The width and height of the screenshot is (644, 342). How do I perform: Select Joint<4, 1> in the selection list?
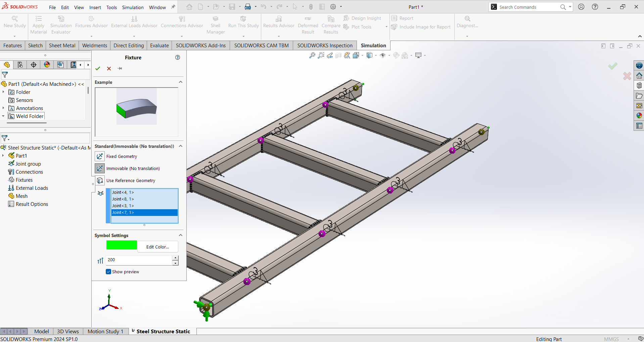pyautogui.click(x=144, y=192)
